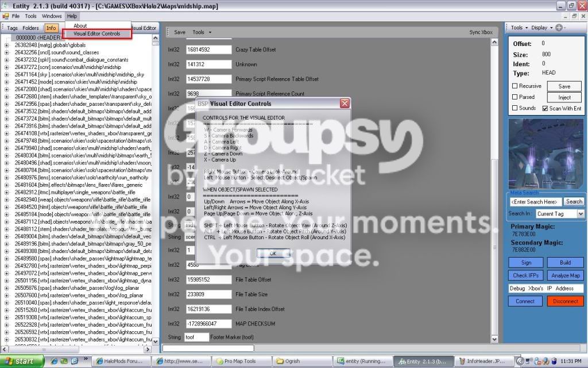588x368 pixels.
Task: Open the Windows menu
Action: coord(51,16)
